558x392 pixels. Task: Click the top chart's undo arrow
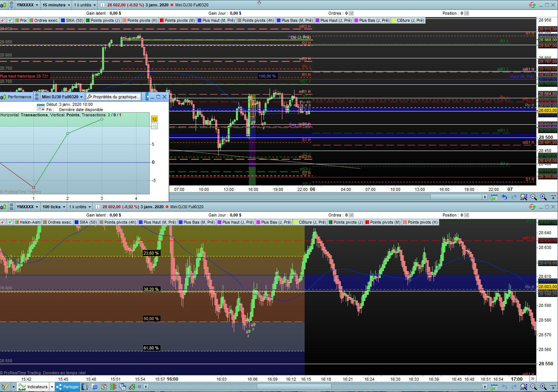tap(504, 197)
